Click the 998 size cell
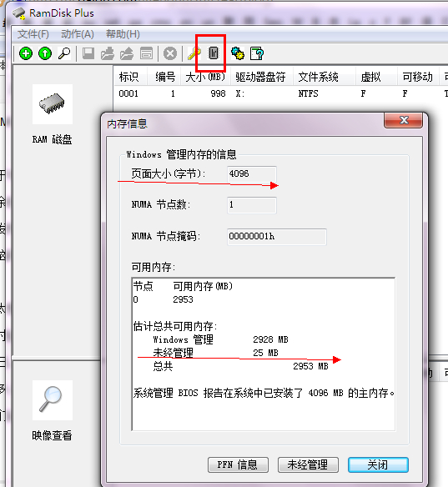 [218, 93]
